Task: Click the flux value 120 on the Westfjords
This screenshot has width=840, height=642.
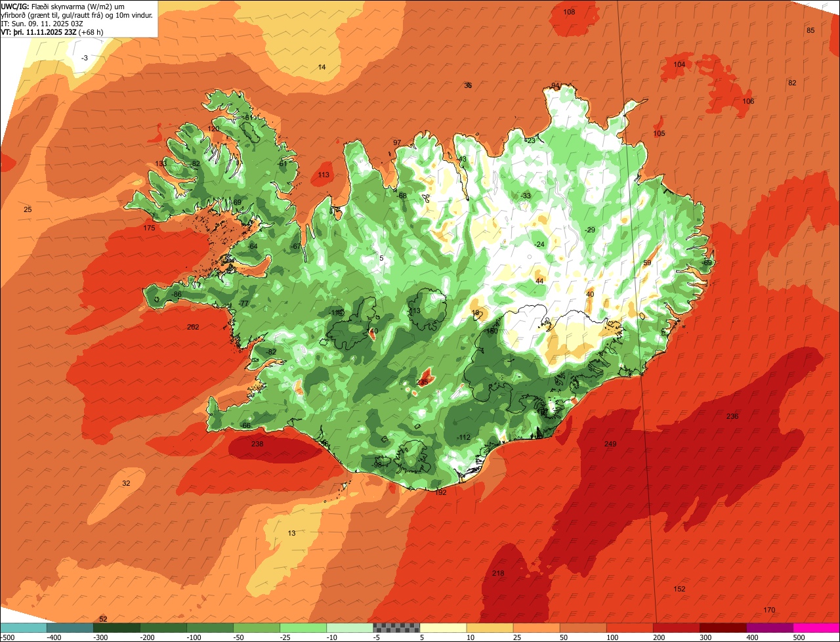Action: click(x=214, y=129)
